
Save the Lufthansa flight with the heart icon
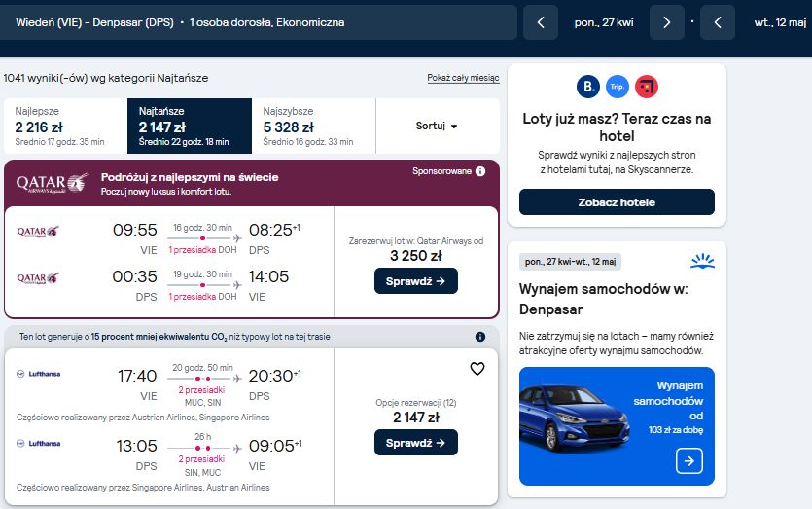[477, 369]
